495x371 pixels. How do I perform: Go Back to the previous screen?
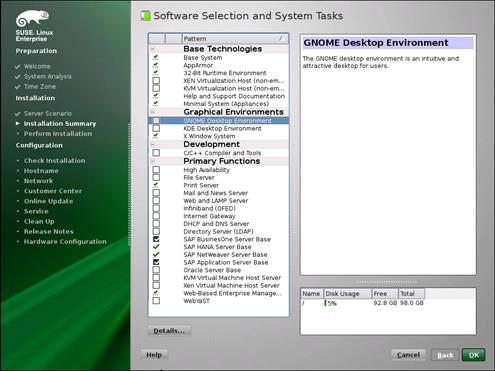445,355
